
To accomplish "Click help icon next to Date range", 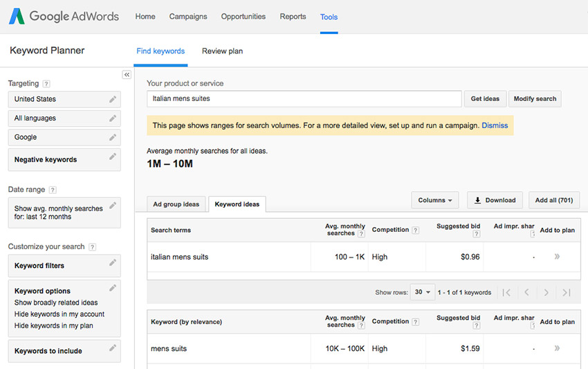I will [x=53, y=190].
